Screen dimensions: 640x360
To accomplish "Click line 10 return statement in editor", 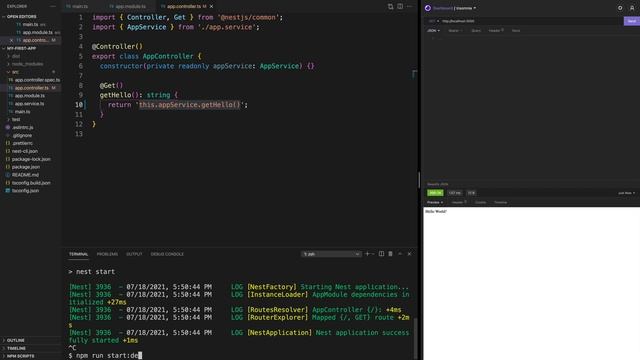I will point(178,105).
